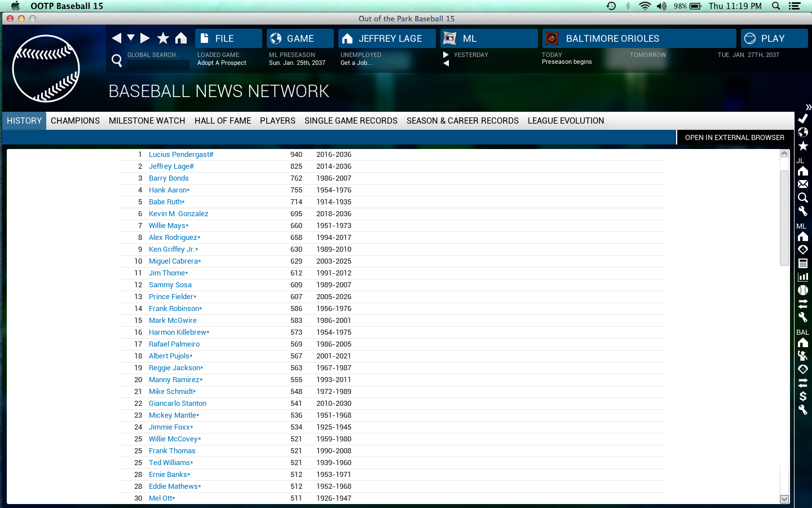Click the navigate back arrow icon

click(117, 38)
